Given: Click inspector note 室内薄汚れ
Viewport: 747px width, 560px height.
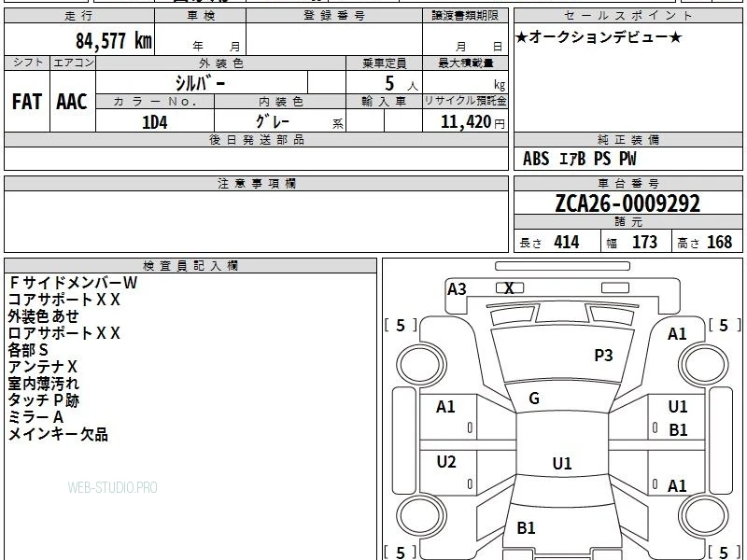Looking at the screenshot, I should tap(43, 384).
